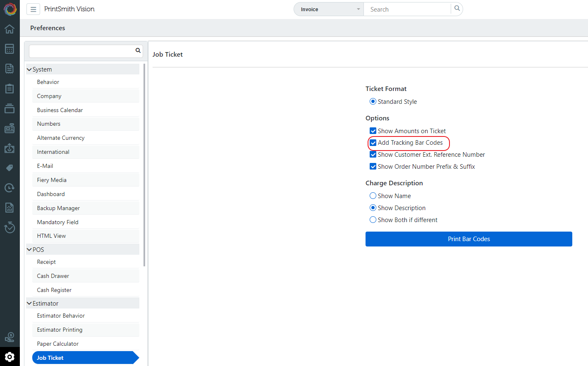Screen dimensions: 588x366
Task: Open Cash Drawer preferences
Action: point(86,276)
